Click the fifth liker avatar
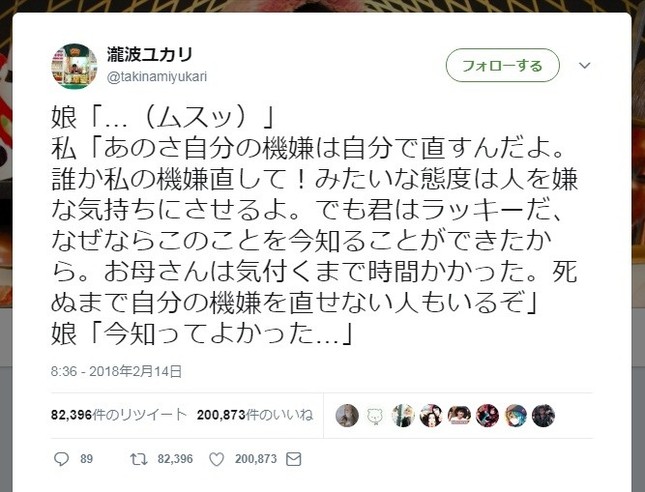645x492 pixels. click(x=459, y=415)
